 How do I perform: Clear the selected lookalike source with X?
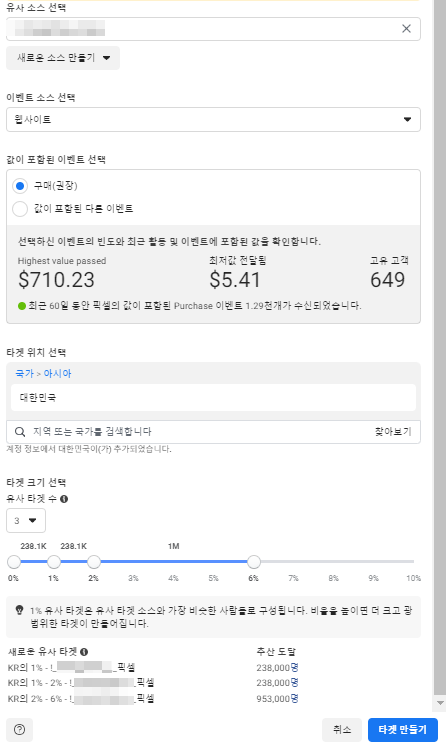click(406, 29)
